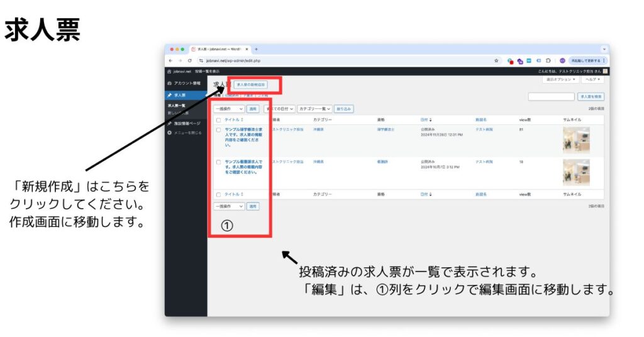Check the サンプル理学療法士求人 row checkbox

pos(219,130)
